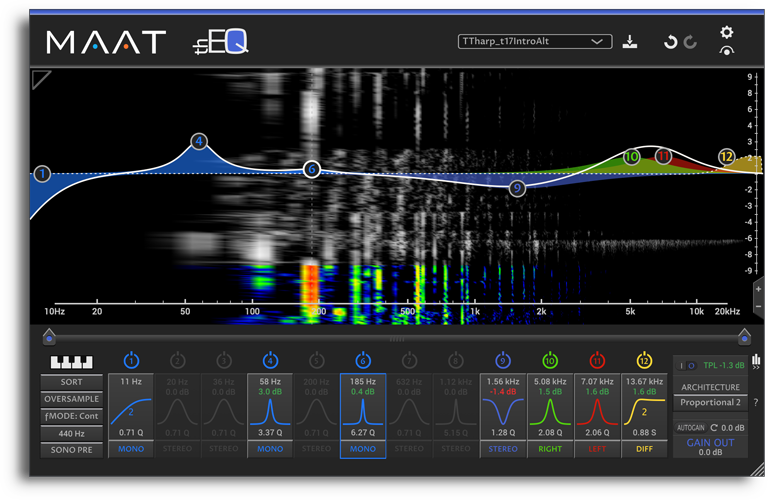Select red EQ node 11 on curve
The width and height of the screenshot is (768, 500).
pos(663,156)
